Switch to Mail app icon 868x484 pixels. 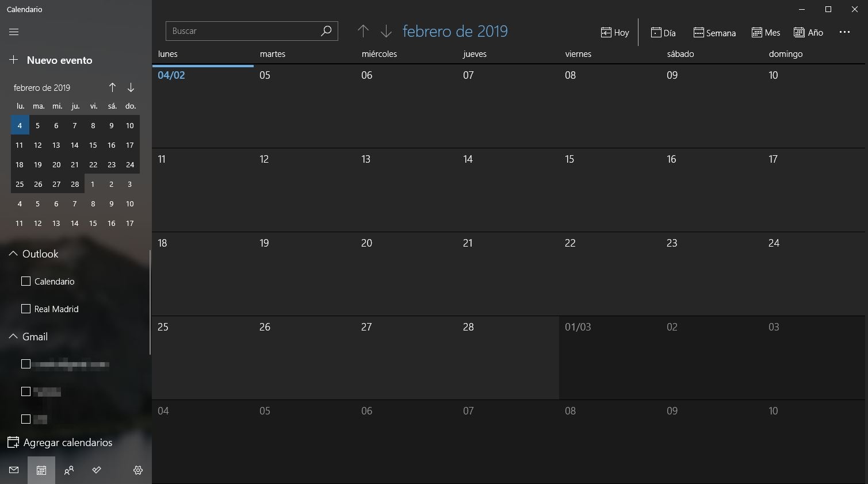coord(14,470)
